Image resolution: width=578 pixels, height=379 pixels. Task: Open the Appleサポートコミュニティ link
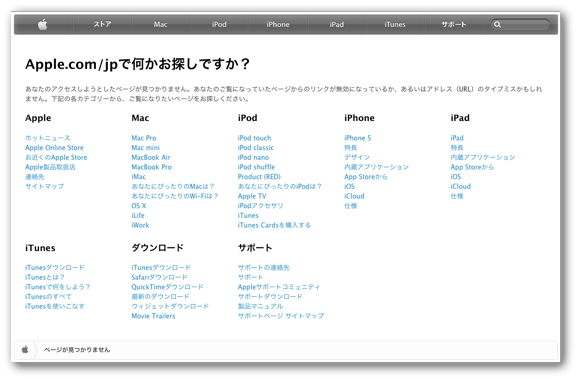click(279, 287)
